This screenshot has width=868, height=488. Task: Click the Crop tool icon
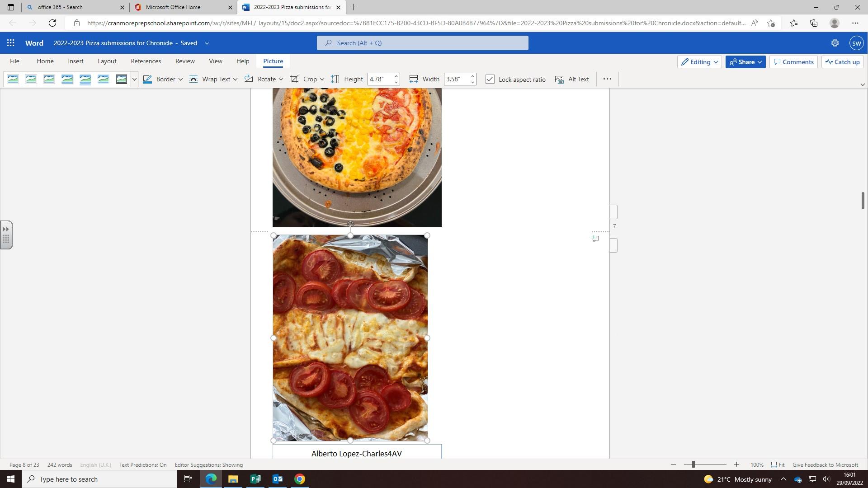294,79
